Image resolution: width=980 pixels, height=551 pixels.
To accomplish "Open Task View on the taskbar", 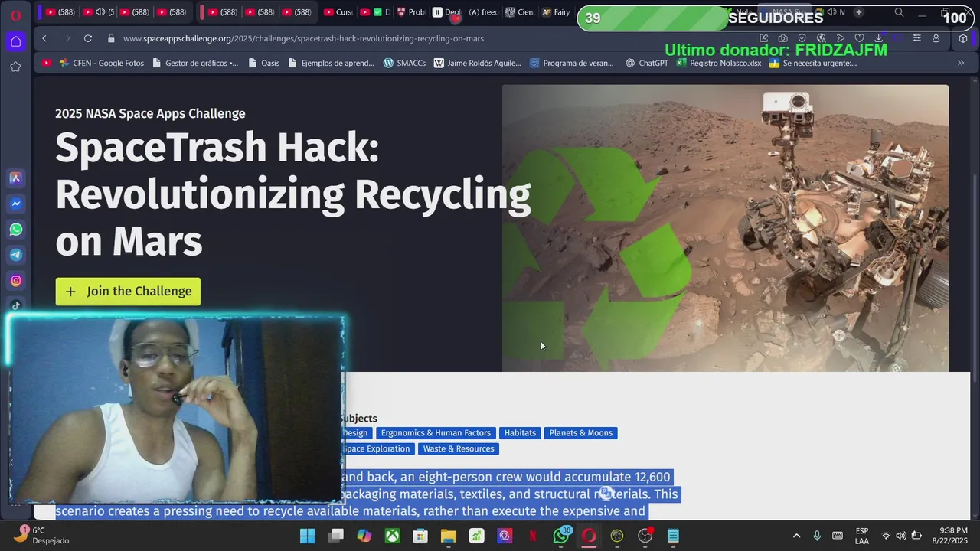I will click(x=336, y=536).
